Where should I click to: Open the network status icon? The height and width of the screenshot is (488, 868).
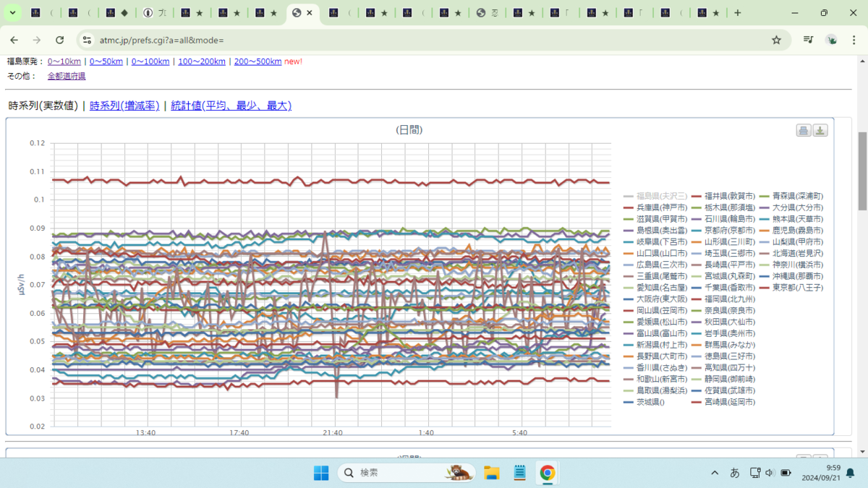pos(754,473)
